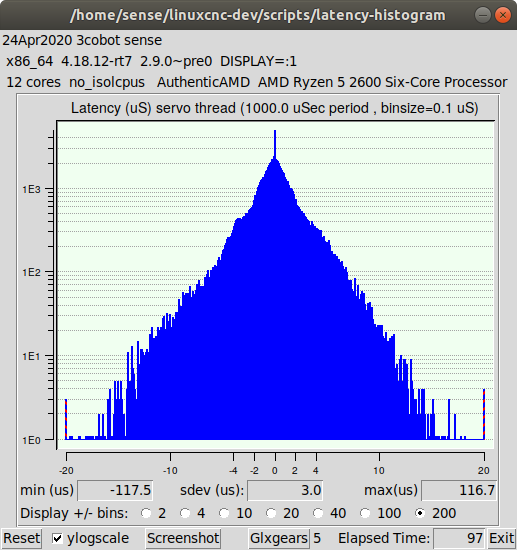The image size is (517, 550).
Task: Close the window with orange X button
Action: (503, 15)
